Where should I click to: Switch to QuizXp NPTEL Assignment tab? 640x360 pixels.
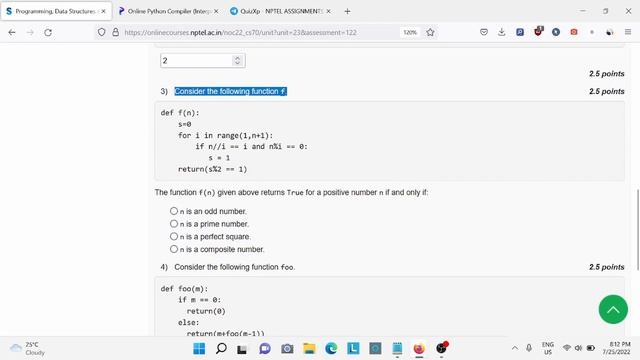(281, 11)
